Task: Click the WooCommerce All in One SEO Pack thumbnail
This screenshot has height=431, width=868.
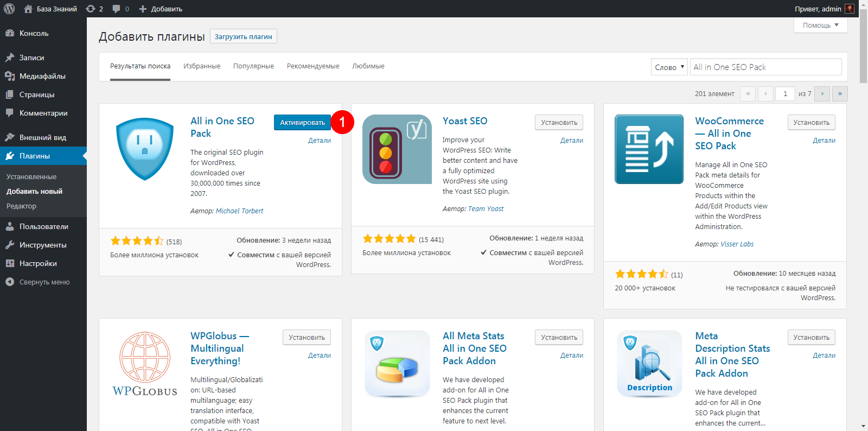Action: click(x=649, y=149)
